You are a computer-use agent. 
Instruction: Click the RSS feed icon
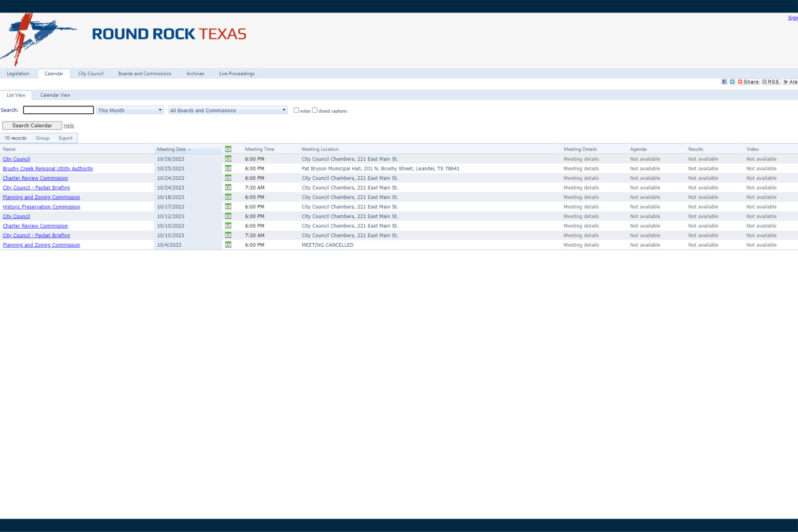pos(772,82)
